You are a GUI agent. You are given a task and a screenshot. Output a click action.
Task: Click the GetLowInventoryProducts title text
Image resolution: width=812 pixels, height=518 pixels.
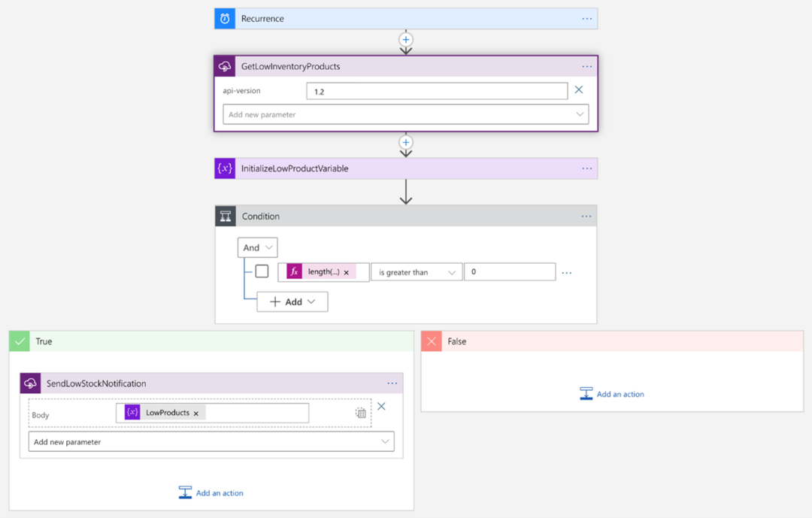pyautogui.click(x=290, y=66)
